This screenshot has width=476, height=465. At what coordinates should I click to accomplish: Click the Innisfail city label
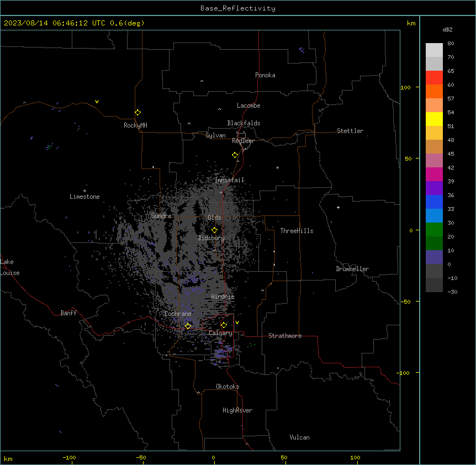[230, 180]
